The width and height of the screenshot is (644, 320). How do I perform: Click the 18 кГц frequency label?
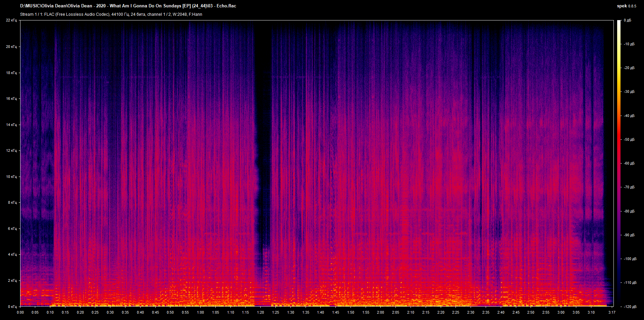pos(11,73)
